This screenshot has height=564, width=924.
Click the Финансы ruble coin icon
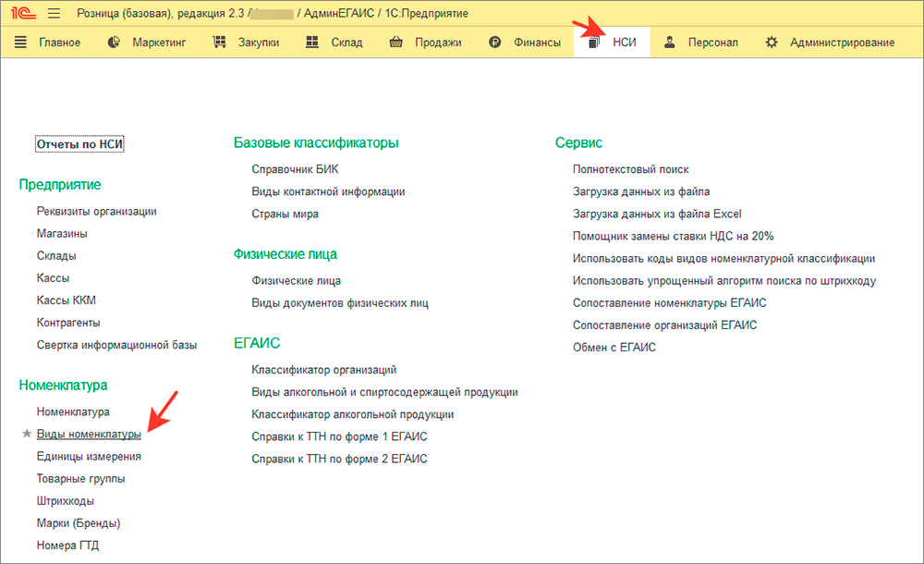point(495,43)
